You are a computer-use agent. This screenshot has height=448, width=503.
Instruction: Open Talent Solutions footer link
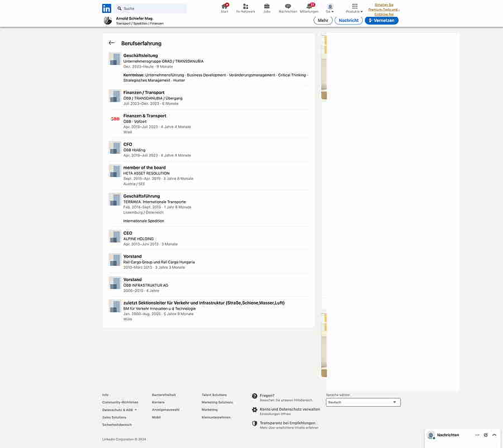coord(214,395)
